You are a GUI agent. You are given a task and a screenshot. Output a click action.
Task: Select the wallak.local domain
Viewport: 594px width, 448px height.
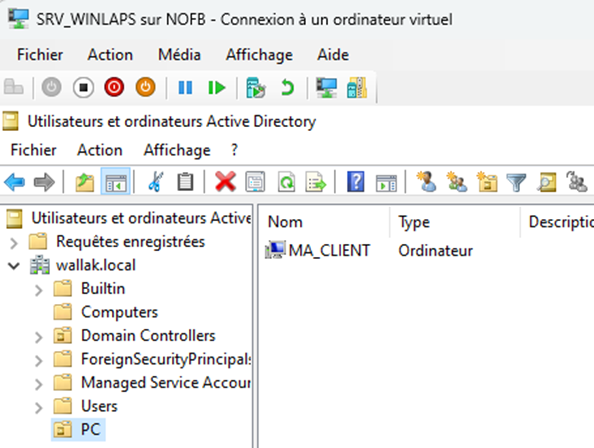[x=96, y=265]
